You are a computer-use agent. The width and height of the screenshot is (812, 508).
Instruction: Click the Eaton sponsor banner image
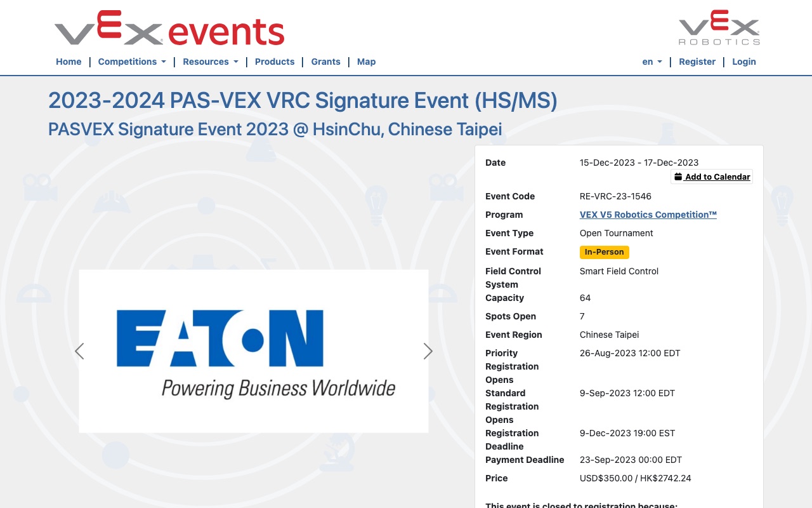254,351
